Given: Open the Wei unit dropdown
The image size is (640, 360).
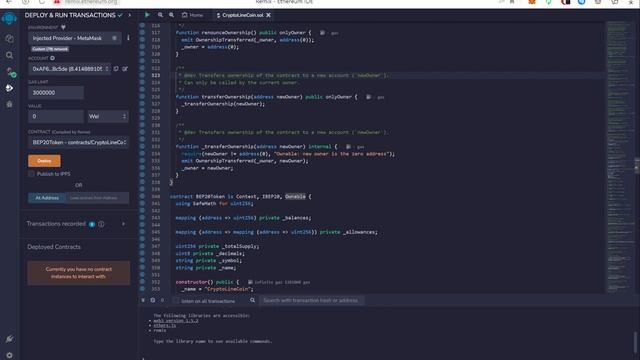Looking at the screenshot, I should 108,116.
